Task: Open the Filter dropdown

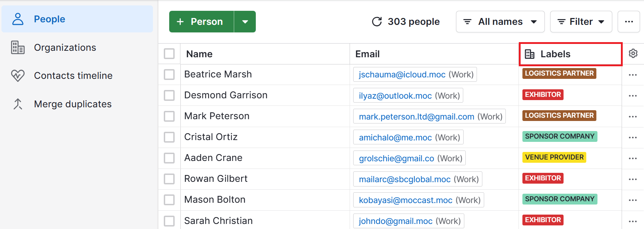Action: click(x=581, y=22)
